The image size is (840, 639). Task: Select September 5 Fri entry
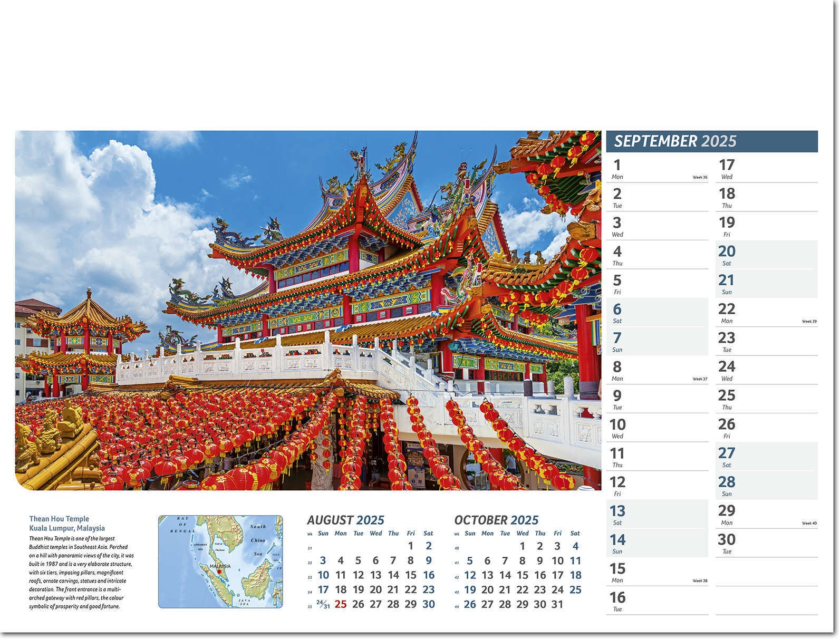click(x=657, y=284)
